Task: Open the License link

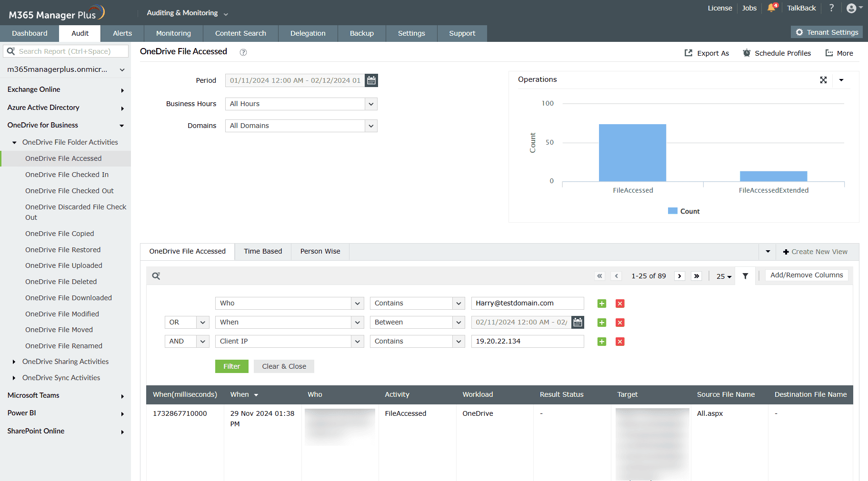Action: (720, 8)
